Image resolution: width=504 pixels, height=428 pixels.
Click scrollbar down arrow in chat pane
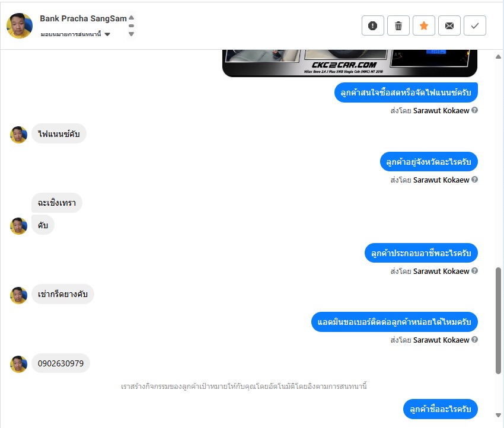coord(498,415)
